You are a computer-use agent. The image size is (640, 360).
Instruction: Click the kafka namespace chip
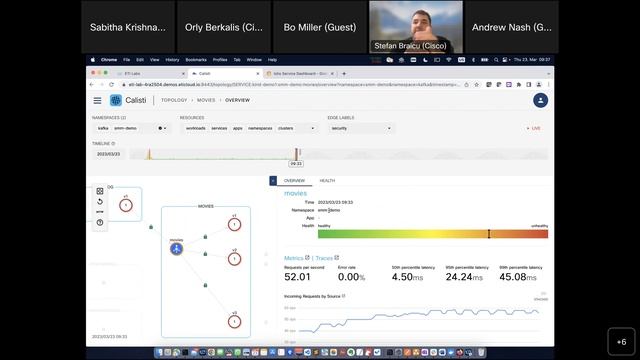pos(103,128)
